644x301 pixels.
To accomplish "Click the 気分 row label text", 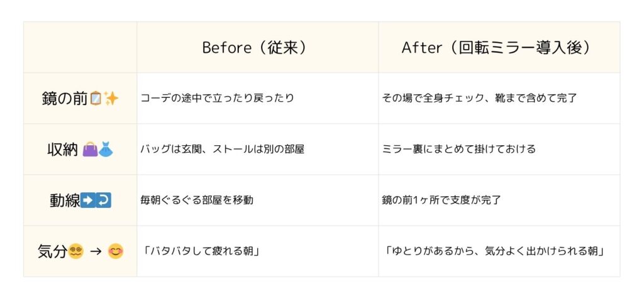I will click(x=52, y=251).
